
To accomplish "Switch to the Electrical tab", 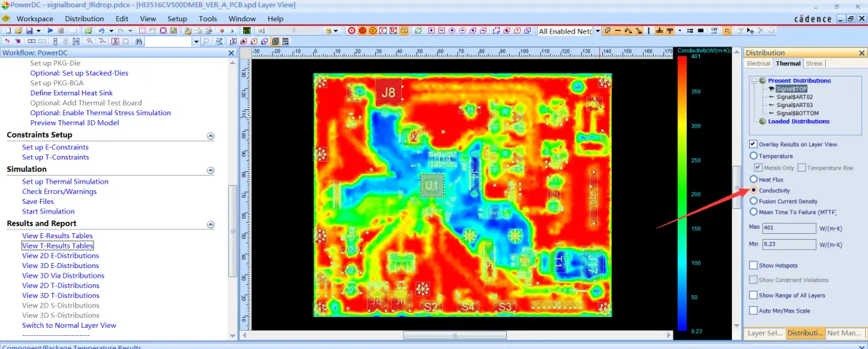I will click(758, 63).
